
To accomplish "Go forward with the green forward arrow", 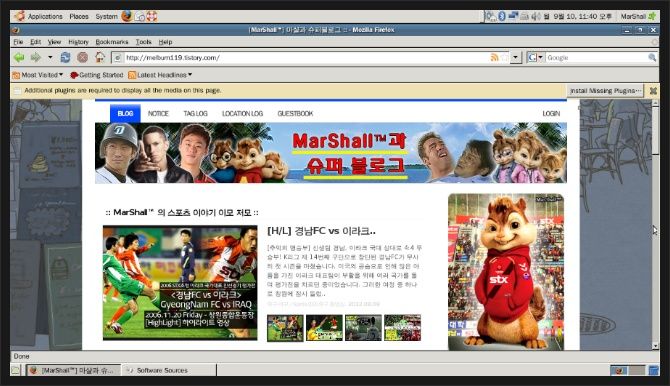I will (36, 57).
